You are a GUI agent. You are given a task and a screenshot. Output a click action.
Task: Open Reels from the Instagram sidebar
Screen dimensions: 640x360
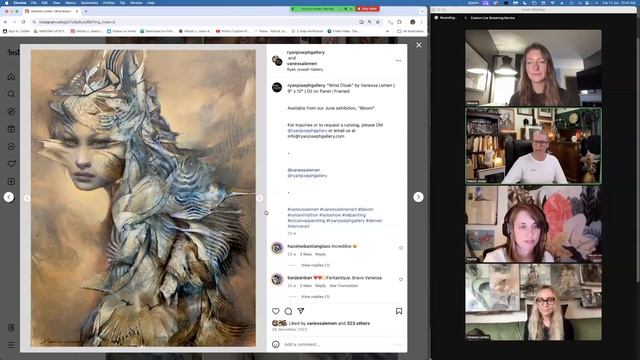11,129
